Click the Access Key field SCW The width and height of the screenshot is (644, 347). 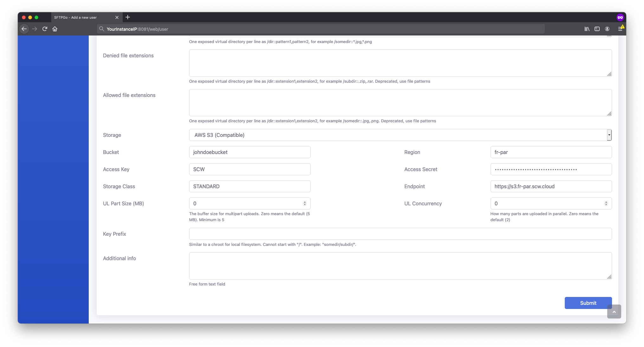250,169
